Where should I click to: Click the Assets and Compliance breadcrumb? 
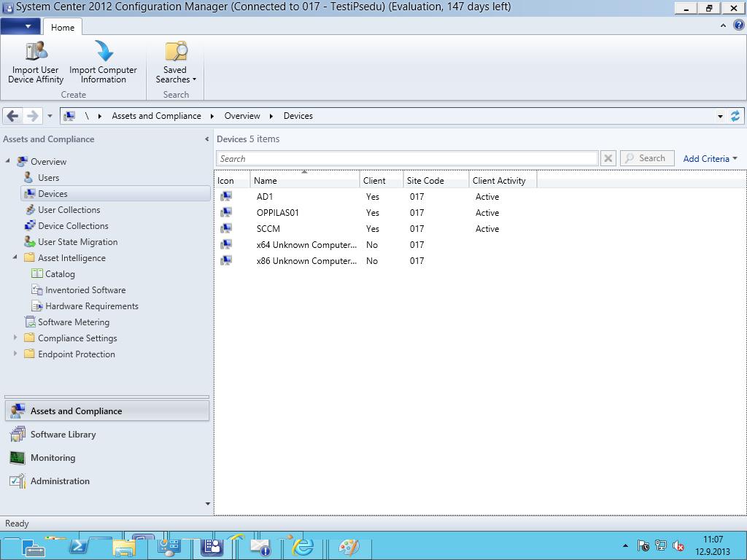156,116
